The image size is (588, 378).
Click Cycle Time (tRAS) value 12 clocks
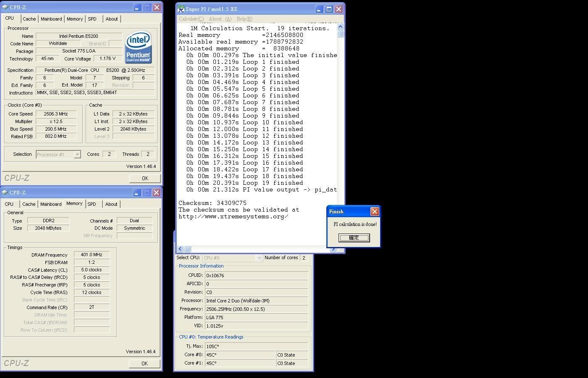(x=92, y=292)
